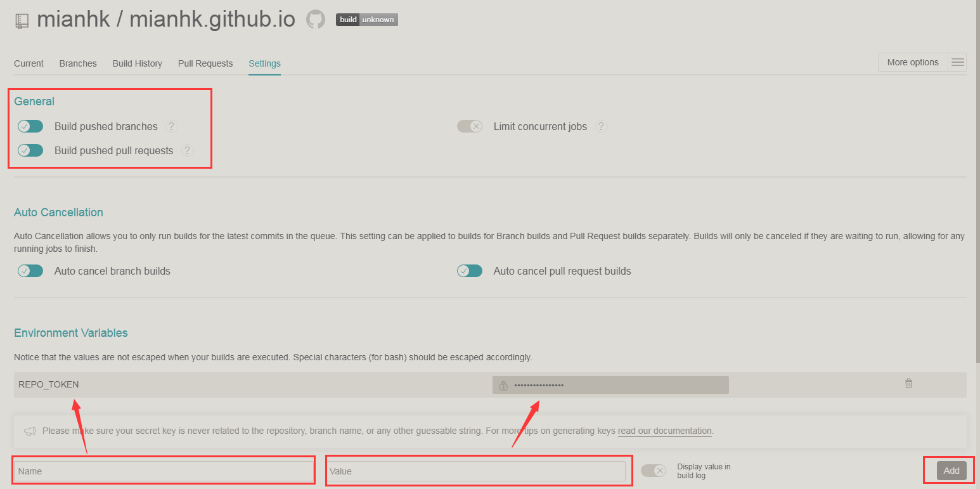Click help icon for Limit concurrent jobs
This screenshot has height=489, width=980.
601,126
